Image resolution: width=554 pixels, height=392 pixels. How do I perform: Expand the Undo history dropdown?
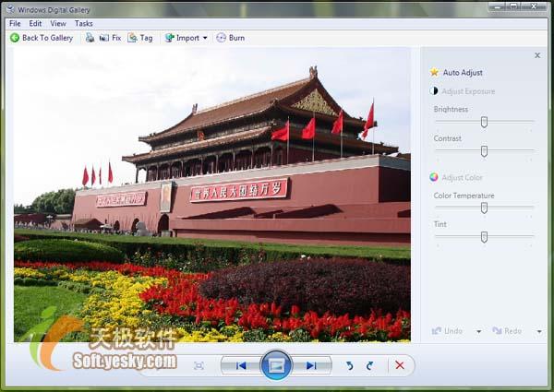[478, 331]
